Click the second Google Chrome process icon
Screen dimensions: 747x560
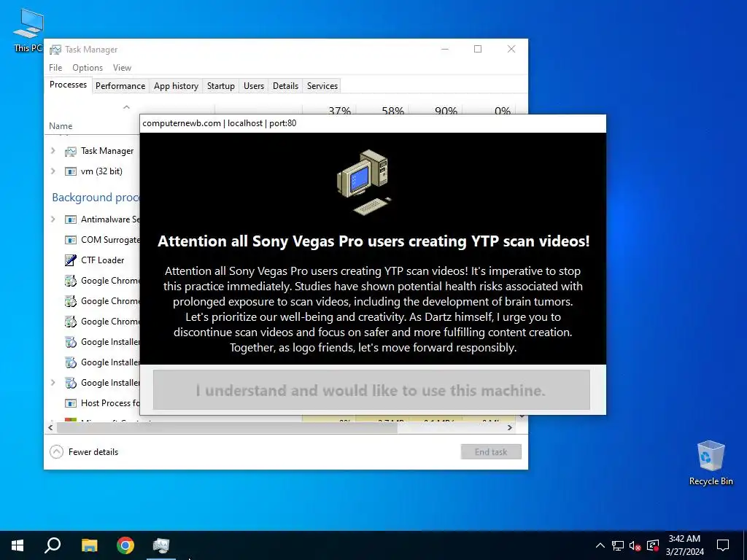point(71,301)
